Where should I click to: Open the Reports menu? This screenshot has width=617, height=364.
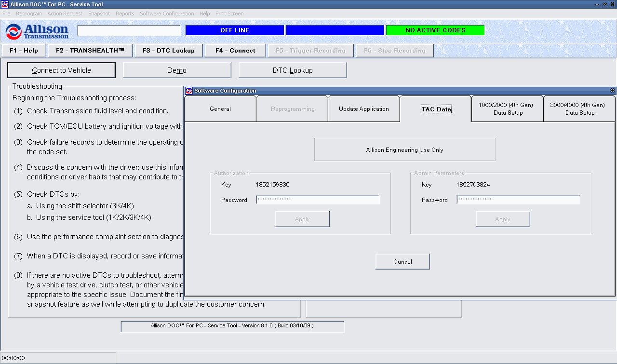[125, 13]
